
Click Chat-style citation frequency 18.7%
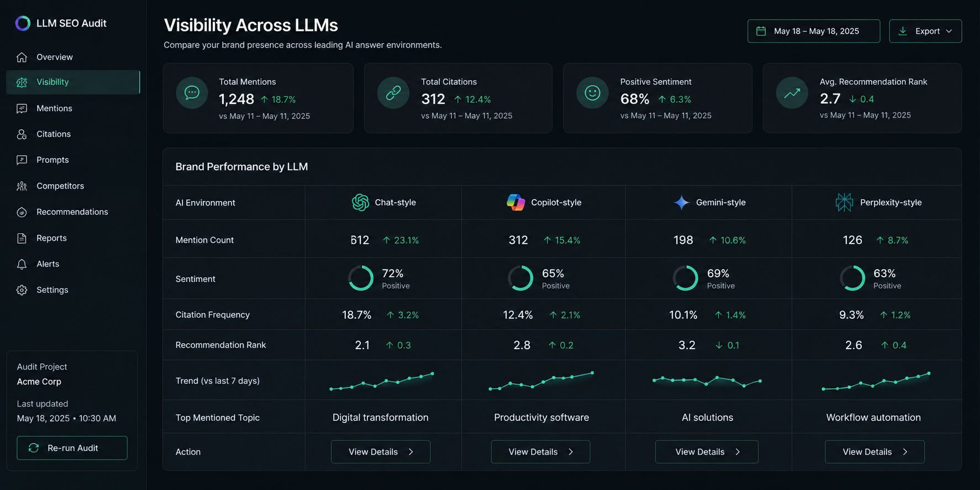pos(357,315)
